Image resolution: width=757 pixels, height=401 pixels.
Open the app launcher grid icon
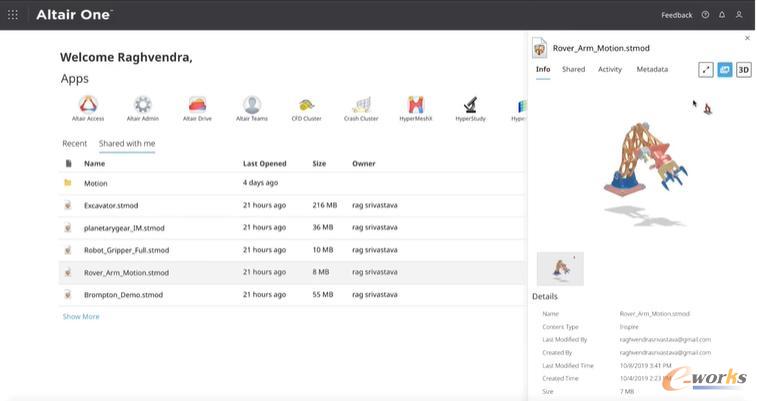pos(13,15)
